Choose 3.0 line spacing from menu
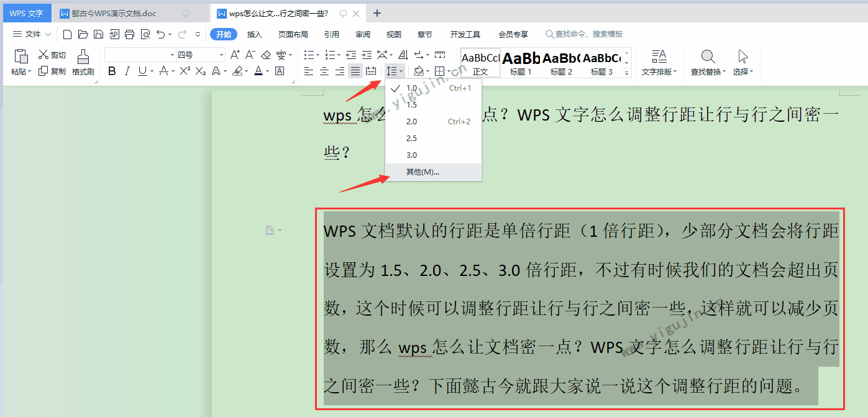 pos(433,155)
